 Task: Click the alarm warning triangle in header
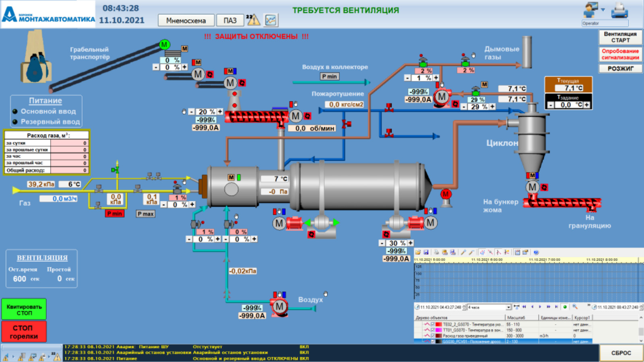(253, 20)
